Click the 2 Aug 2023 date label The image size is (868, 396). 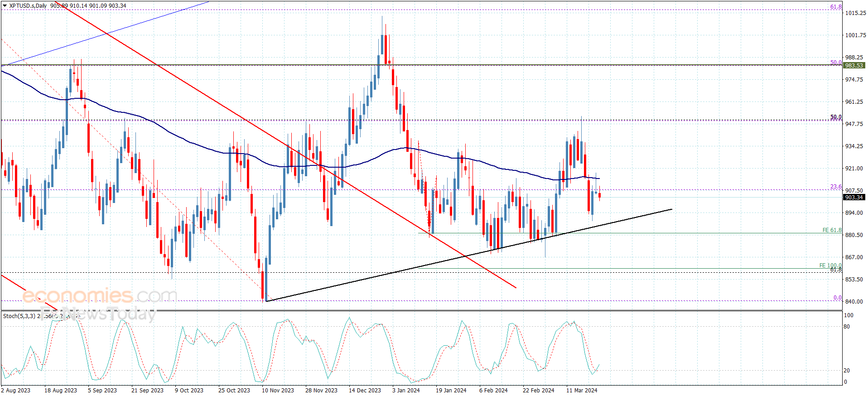coord(16,391)
